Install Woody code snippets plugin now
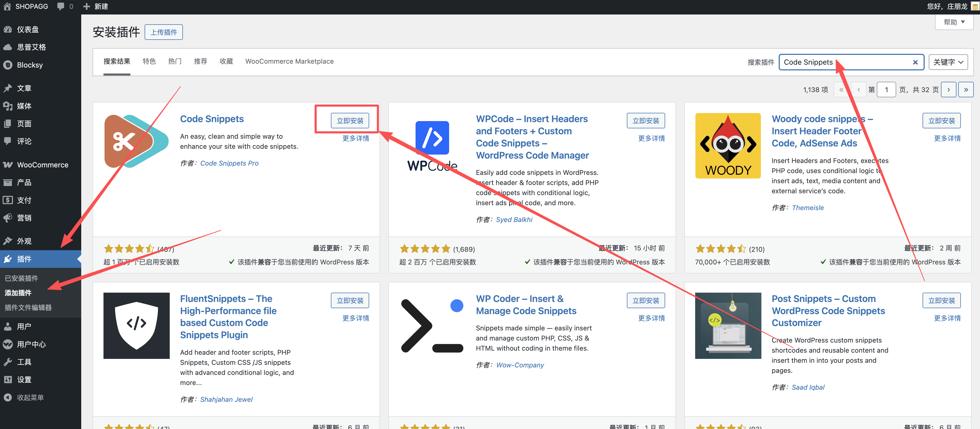 (x=941, y=121)
